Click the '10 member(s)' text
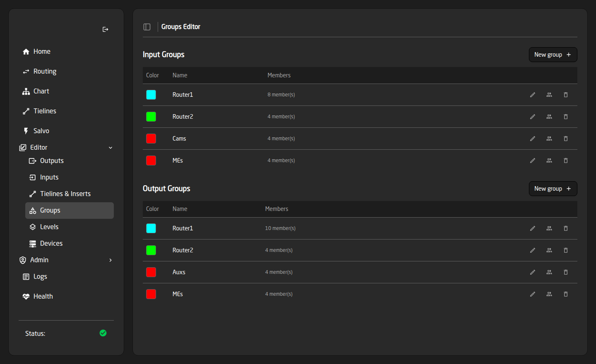 point(280,228)
